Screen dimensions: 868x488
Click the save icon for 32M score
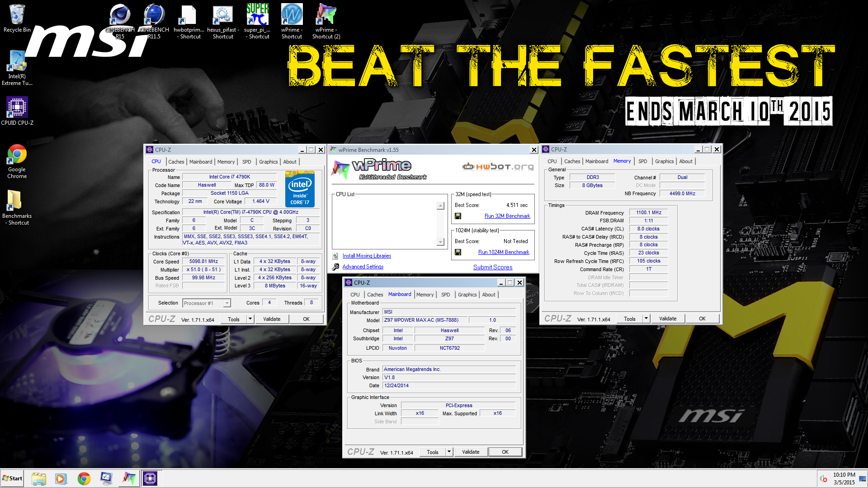458,216
